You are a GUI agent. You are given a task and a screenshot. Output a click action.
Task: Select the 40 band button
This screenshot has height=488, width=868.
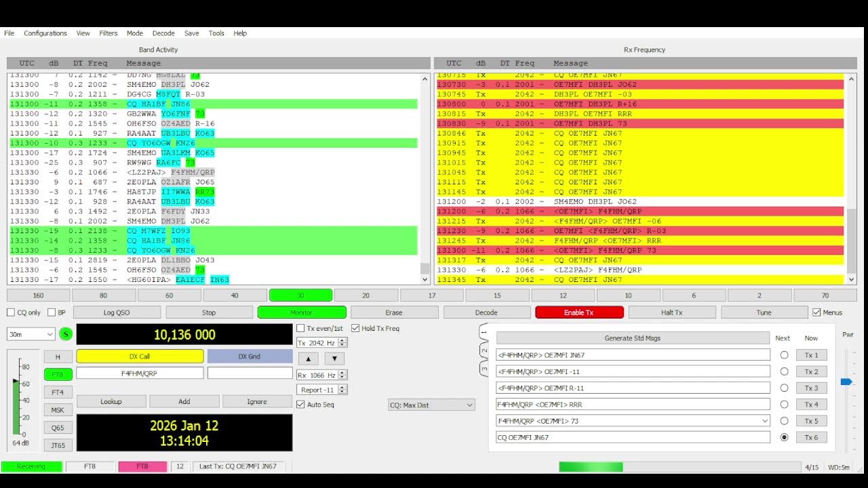235,296
